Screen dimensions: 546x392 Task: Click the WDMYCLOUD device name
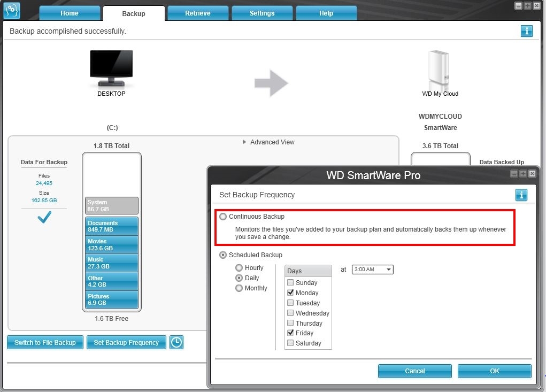(440, 116)
